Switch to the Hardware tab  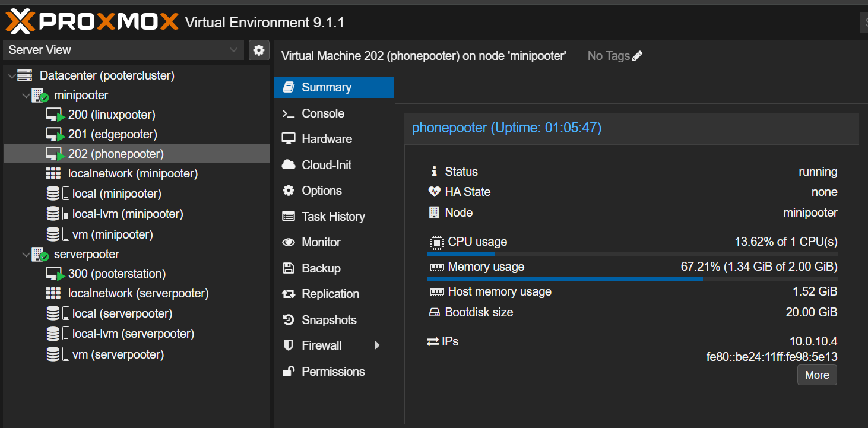[334, 139]
